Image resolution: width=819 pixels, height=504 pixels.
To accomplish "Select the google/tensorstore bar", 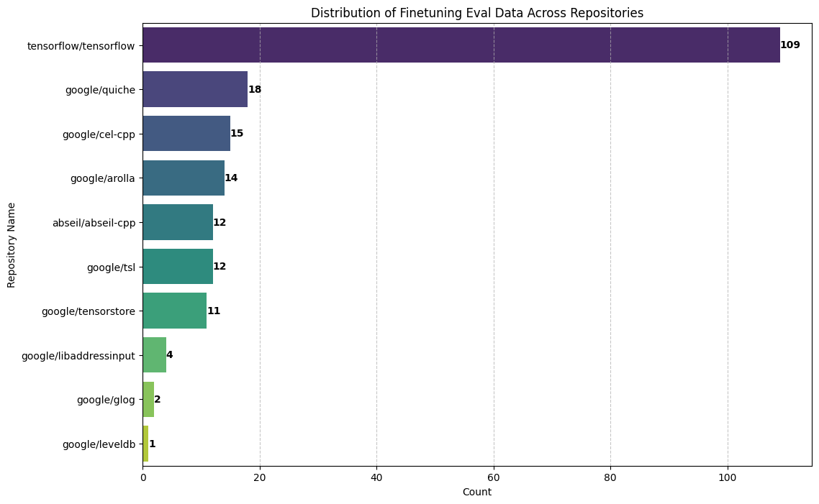I will click(175, 311).
